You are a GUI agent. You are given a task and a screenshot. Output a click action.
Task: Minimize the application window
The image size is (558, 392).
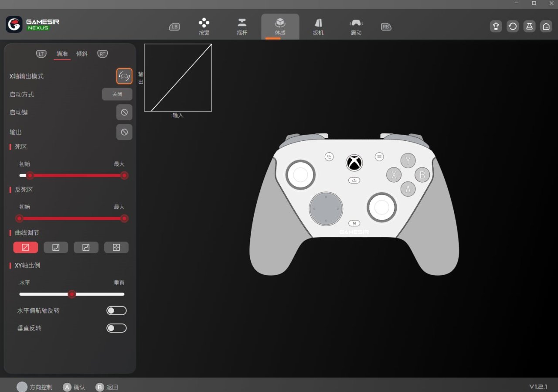517,3
